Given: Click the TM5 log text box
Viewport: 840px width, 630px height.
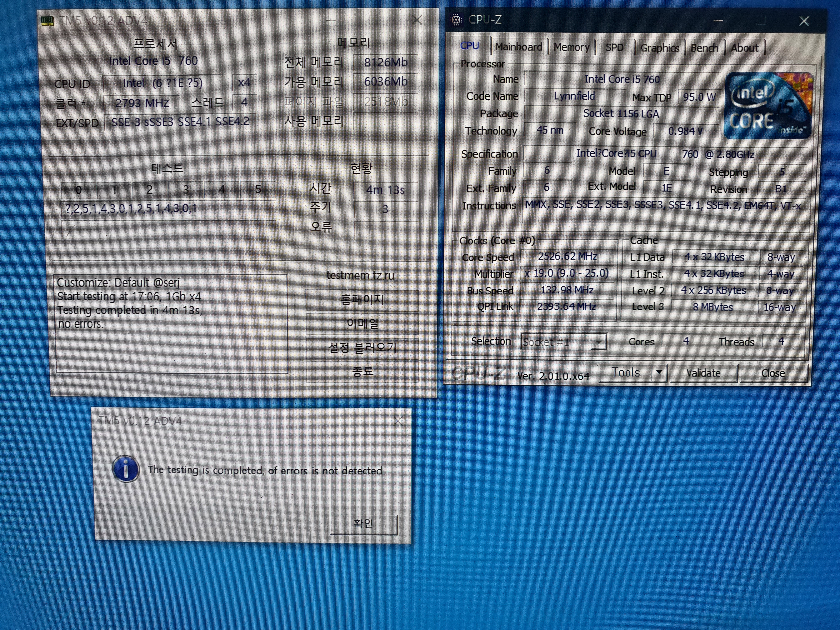Looking at the screenshot, I should pos(172,323).
